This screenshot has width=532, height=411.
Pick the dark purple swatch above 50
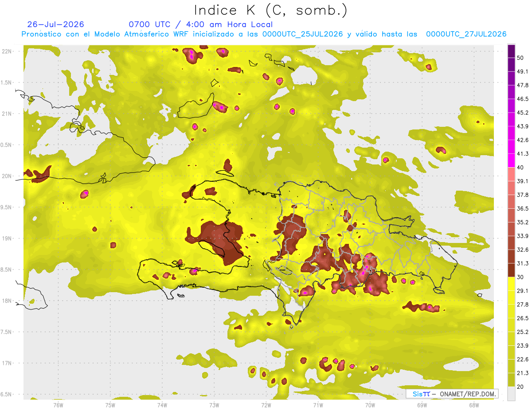511,51
